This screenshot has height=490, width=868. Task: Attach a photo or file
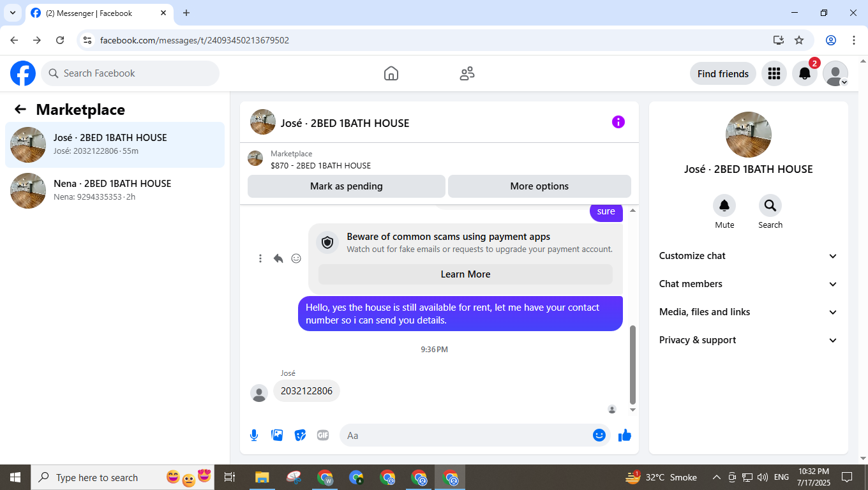click(x=277, y=435)
